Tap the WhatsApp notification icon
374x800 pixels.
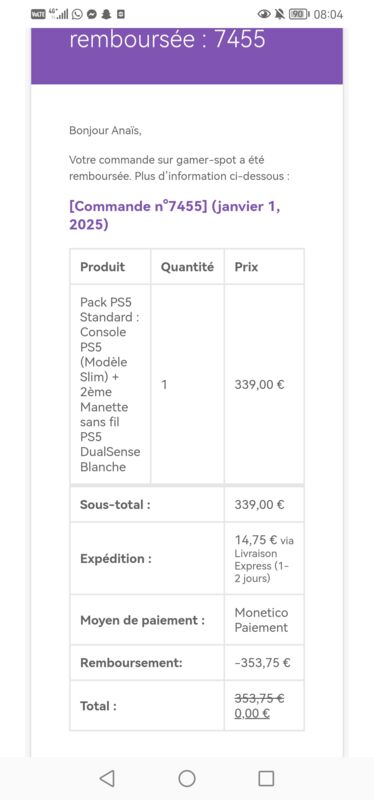[x=77, y=14]
